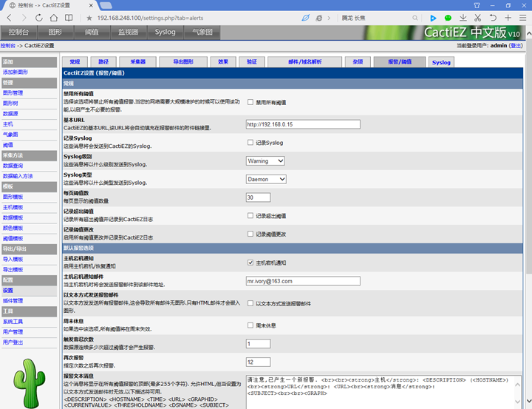
Task: Open the Syslog top navigation tab
Action: pyautogui.click(x=166, y=33)
